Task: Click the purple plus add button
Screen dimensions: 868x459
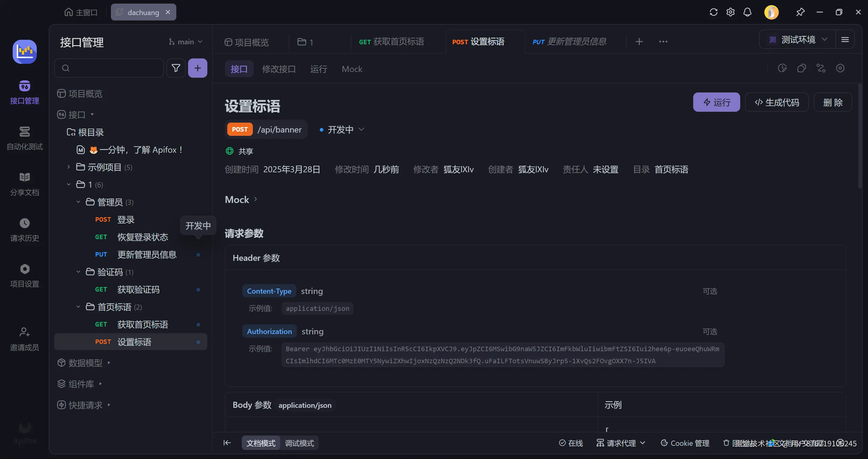Action: point(197,68)
